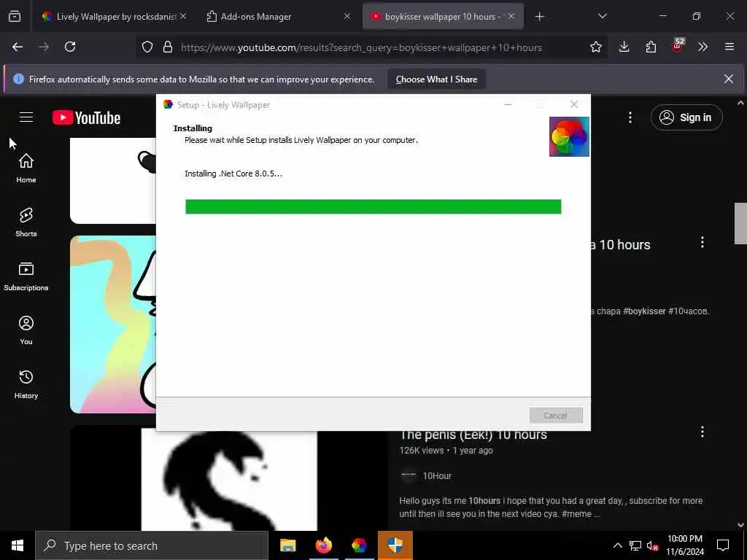Open the extensions puzzle icon
The image size is (747, 560).
(x=651, y=47)
